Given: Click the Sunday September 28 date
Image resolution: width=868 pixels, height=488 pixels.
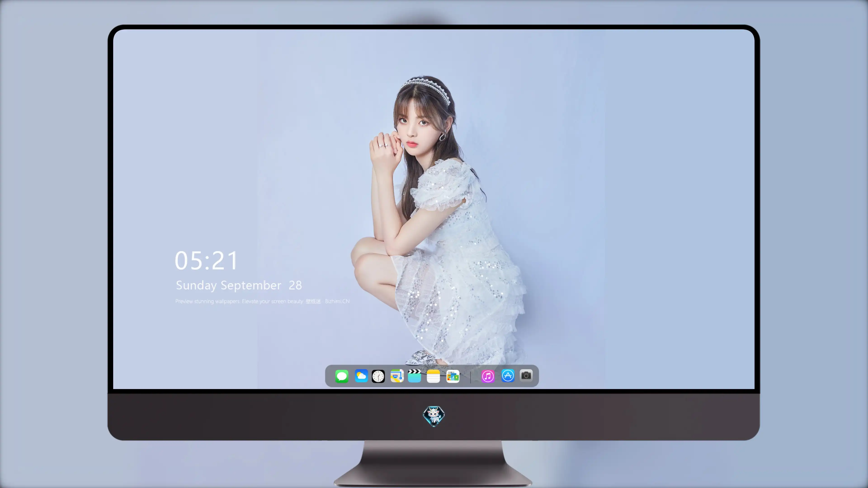Looking at the screenshot, I should (238, 285).
